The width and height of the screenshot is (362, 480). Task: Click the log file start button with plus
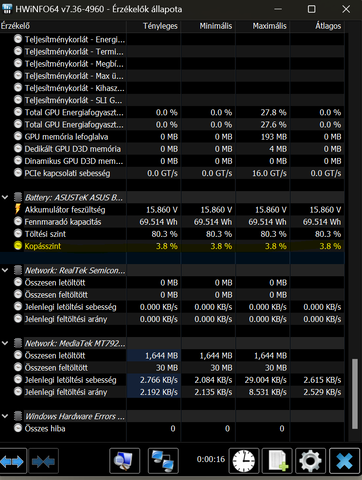(x=277, y=461)
